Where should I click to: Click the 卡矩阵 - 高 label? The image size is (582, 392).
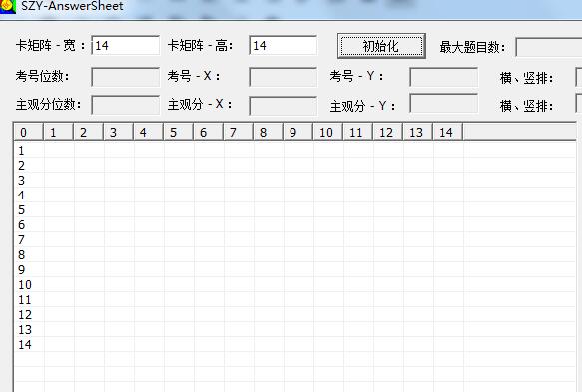pos(201,46)
